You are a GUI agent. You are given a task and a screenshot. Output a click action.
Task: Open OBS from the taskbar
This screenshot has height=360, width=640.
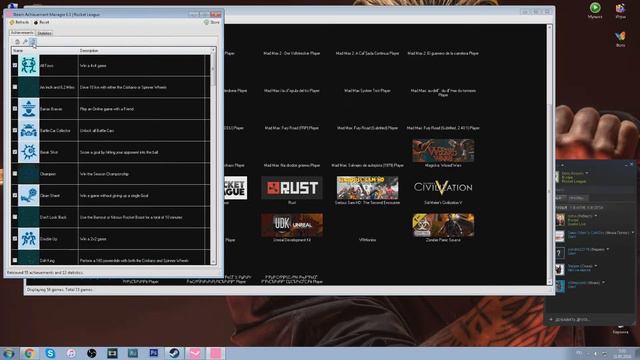coord(92,353)
